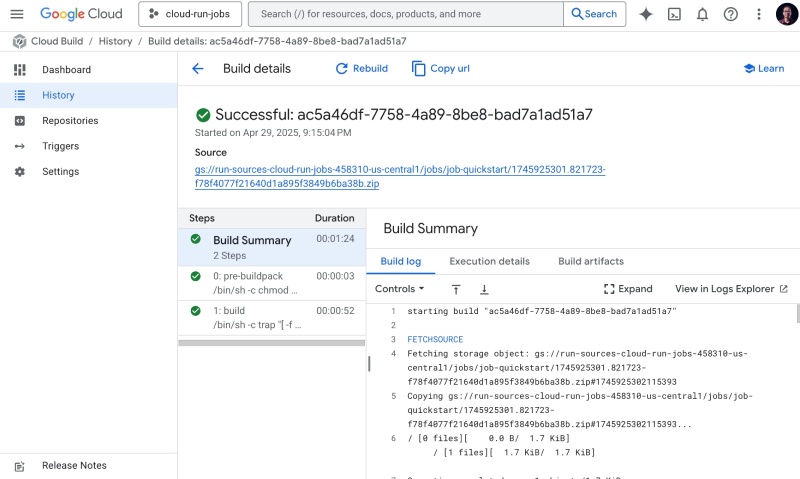This screenshot has width=800, height=479.
Task: Click the 'starting build' log line
Action: tap(542, 311)
